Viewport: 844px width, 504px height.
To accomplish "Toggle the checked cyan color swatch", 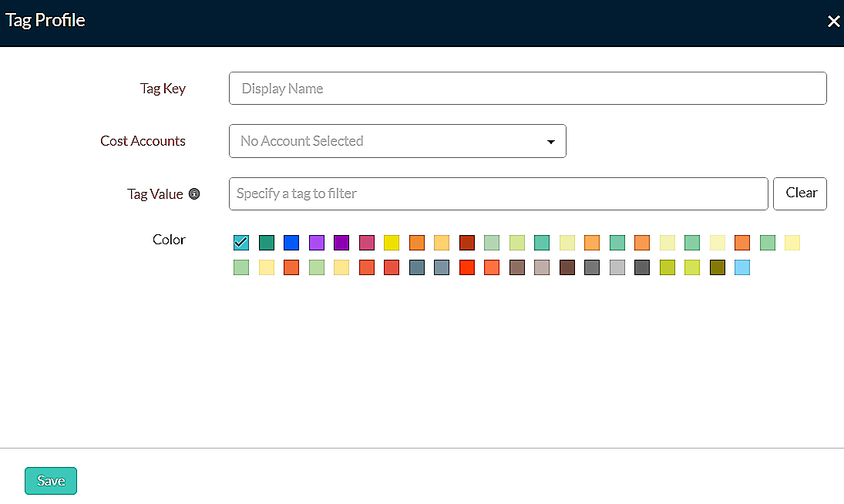I will tap(241, 243).
